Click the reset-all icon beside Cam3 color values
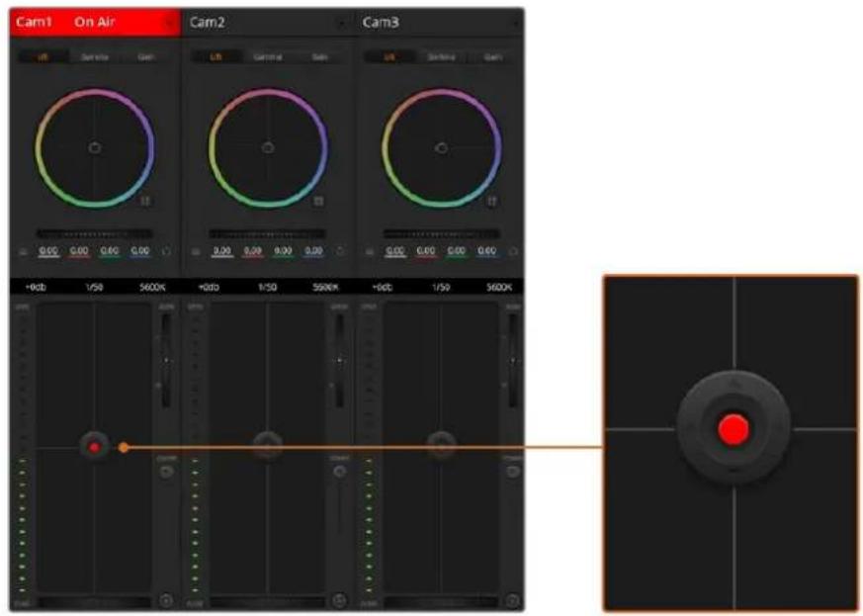Image resolution: width=863 pixels, height=616 pixels. click(x=513, y=251)
